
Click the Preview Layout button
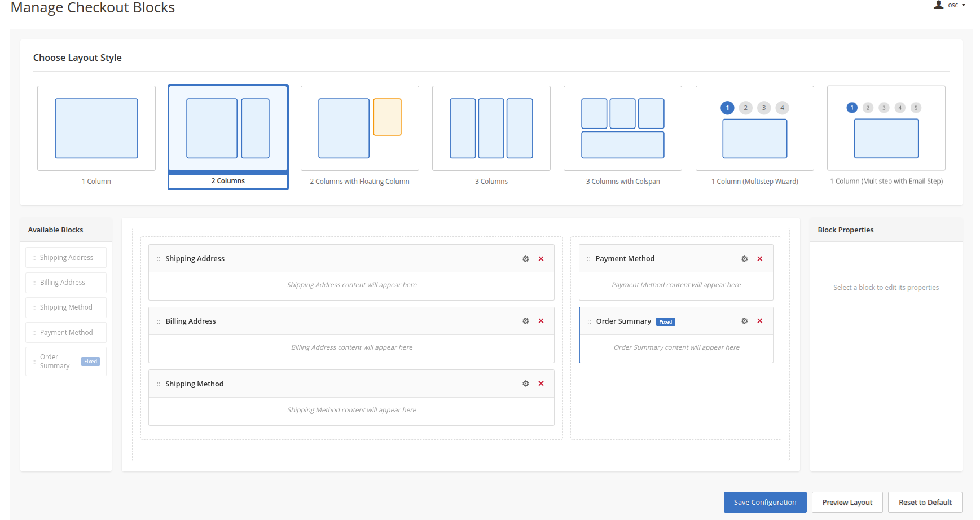(x=847, y=503)
